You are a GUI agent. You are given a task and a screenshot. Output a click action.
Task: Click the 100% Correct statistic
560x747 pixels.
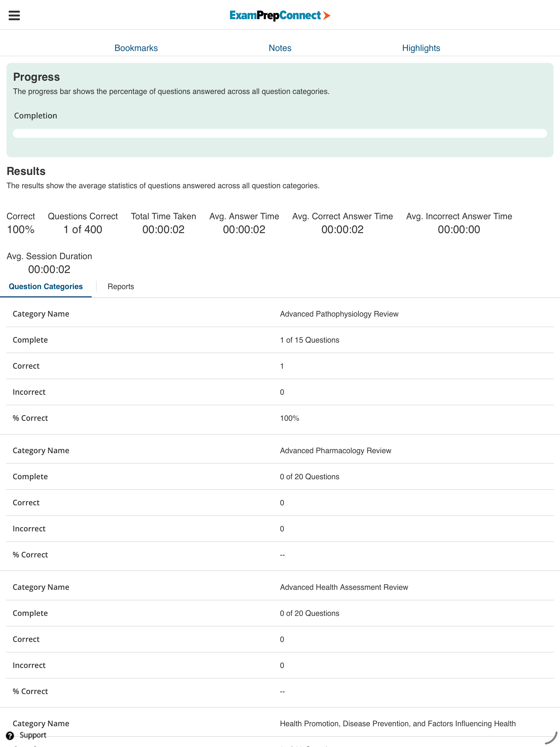coord(20,229)
